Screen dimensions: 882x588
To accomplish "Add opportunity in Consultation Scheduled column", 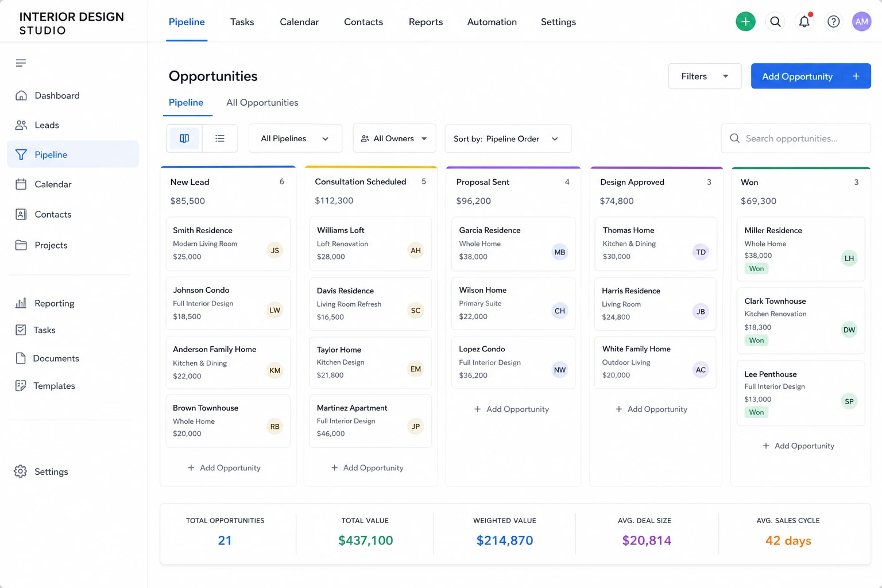I will pyautogui.click(x=367, y=468).
